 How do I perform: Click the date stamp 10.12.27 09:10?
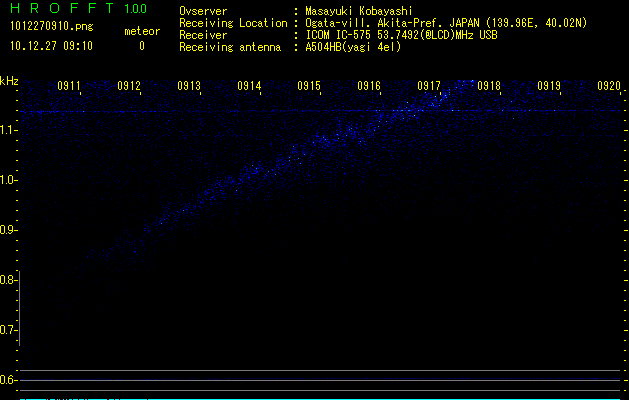[51, 46]
